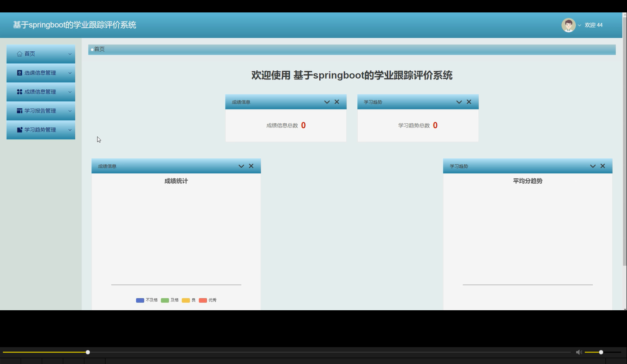Screen dimensions: 627x364
Task: Click the 首页 breadcrumb
Action: pos(99,49)
